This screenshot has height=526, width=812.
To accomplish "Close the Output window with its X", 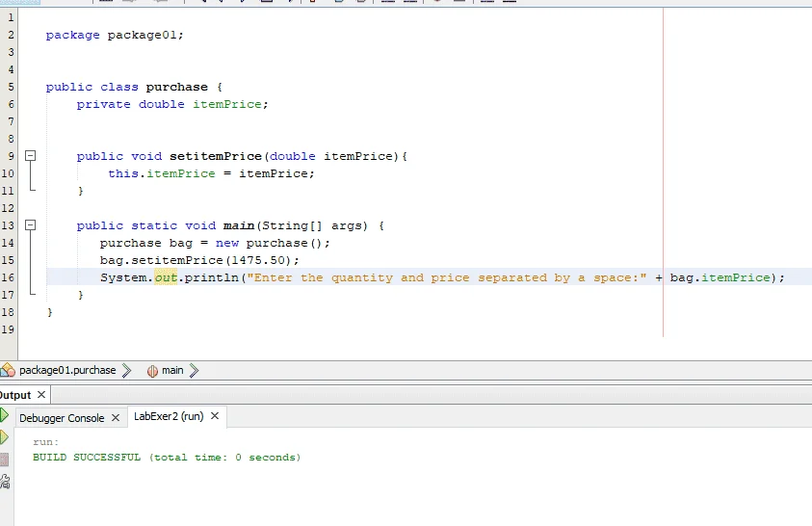I will 41,395.
